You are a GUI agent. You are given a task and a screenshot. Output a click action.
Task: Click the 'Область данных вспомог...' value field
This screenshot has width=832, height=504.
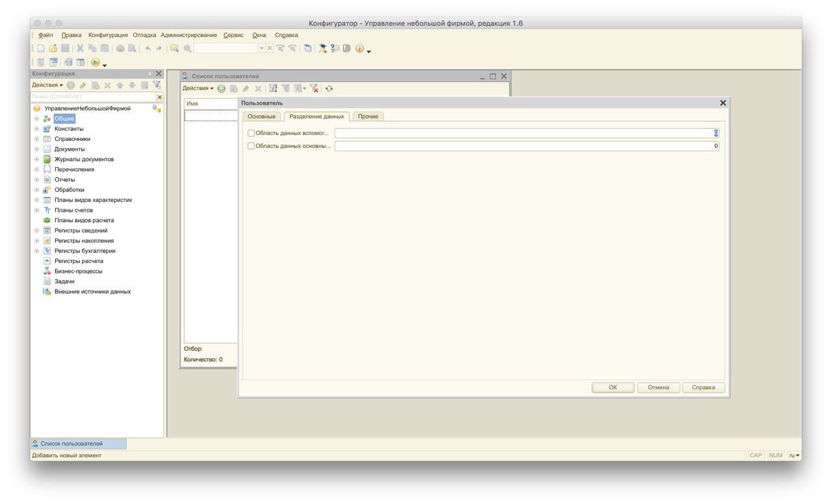point(527,133)
